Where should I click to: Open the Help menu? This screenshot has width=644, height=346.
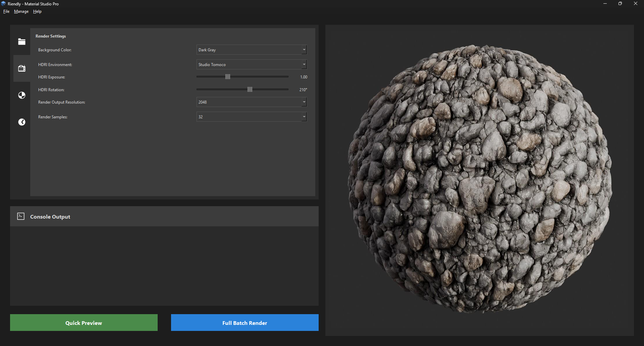pyautogui.click(x=37, y=11)
